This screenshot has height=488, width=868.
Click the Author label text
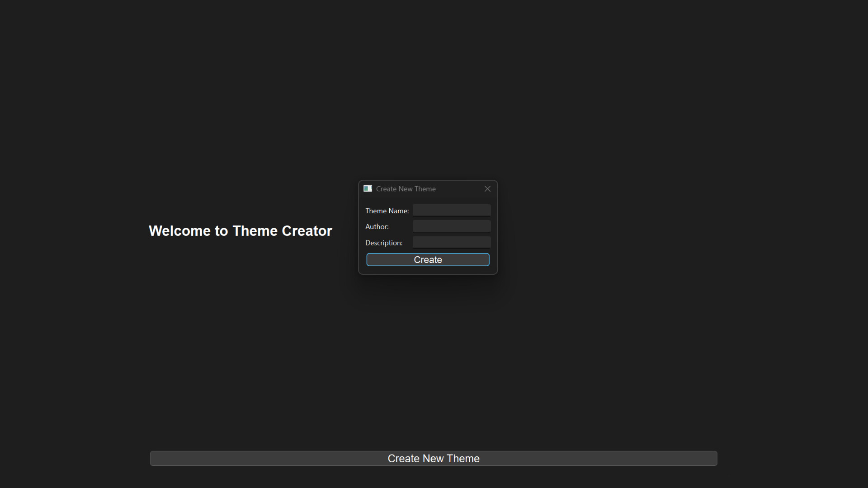click(x=377, y=226)
